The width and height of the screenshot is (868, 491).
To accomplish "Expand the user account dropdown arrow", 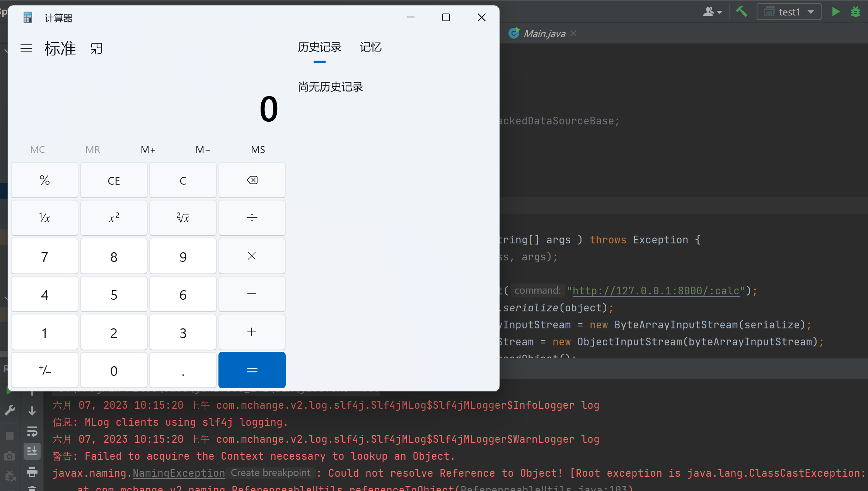I will tap(720, 12).
